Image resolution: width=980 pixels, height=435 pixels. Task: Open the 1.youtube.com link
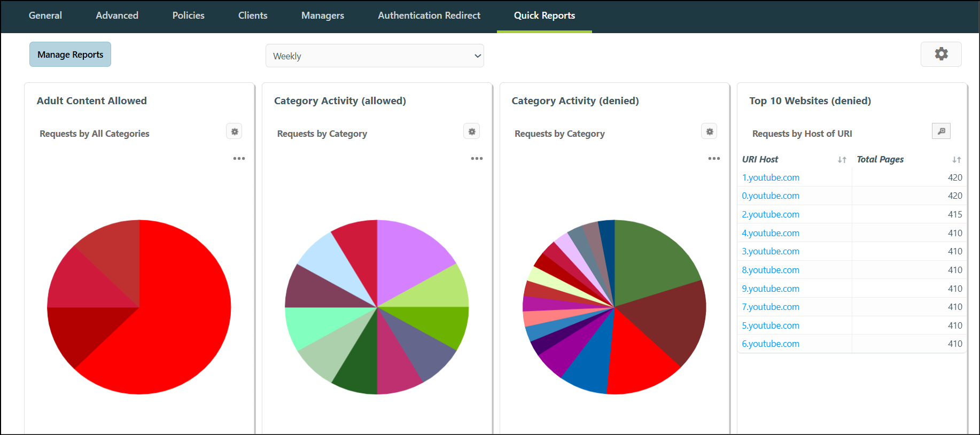point(771,177)
